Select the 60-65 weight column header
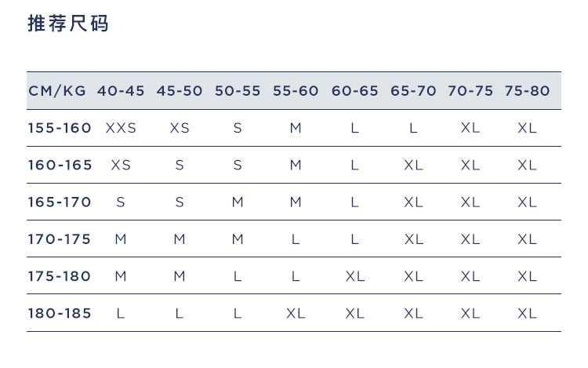 coord(354,91)
